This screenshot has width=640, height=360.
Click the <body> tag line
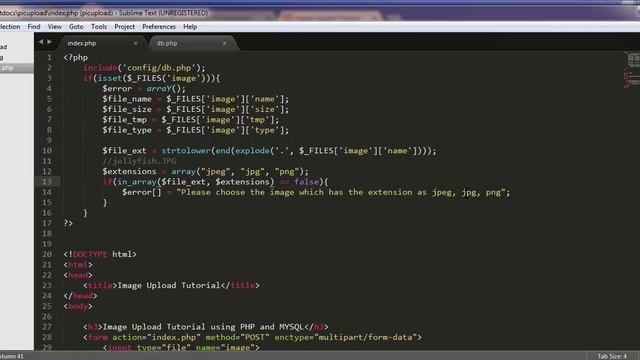click(x=78, y=306)
